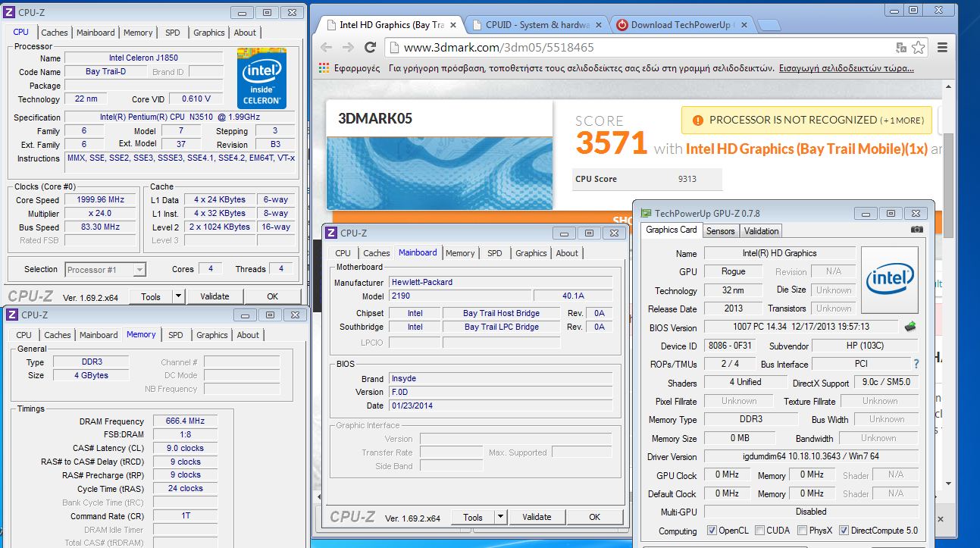
Task: Open About tab in CPU-Z memory timings window
Action: tap(248, 335)
